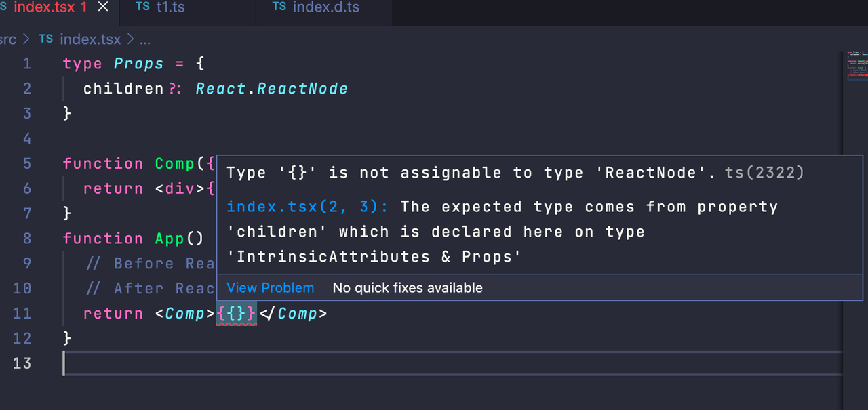Click TS file icon on t1.ts tab
This screenshot has height=410, width=868.
tap(142, 7)
